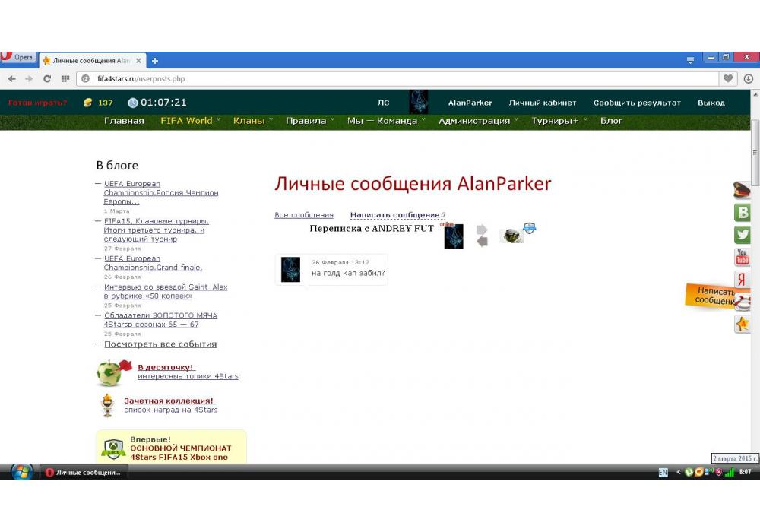Open Twitter side icon
The height and width of the screenshot is (532, 760).
pyautogui.click(x=742, y=235)
